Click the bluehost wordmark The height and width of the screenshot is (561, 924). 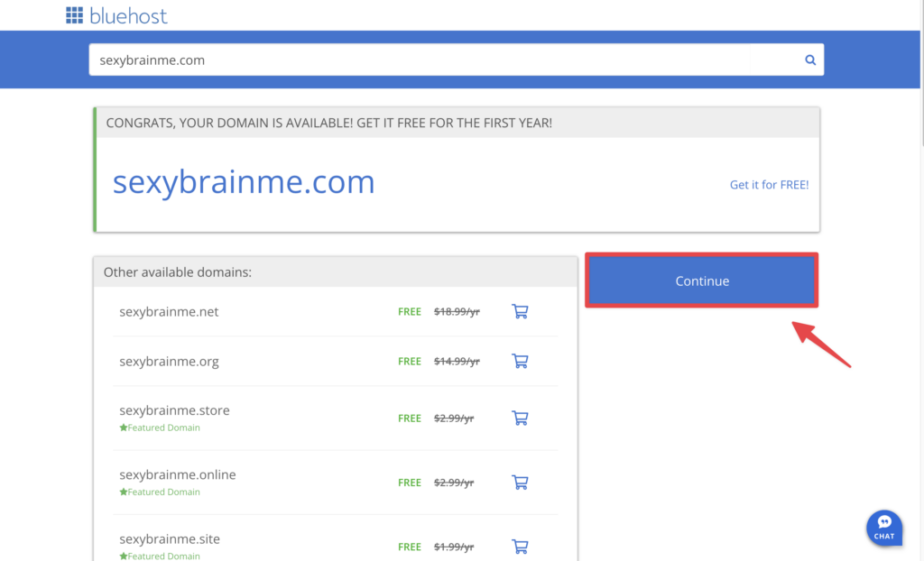click(128, 16)
